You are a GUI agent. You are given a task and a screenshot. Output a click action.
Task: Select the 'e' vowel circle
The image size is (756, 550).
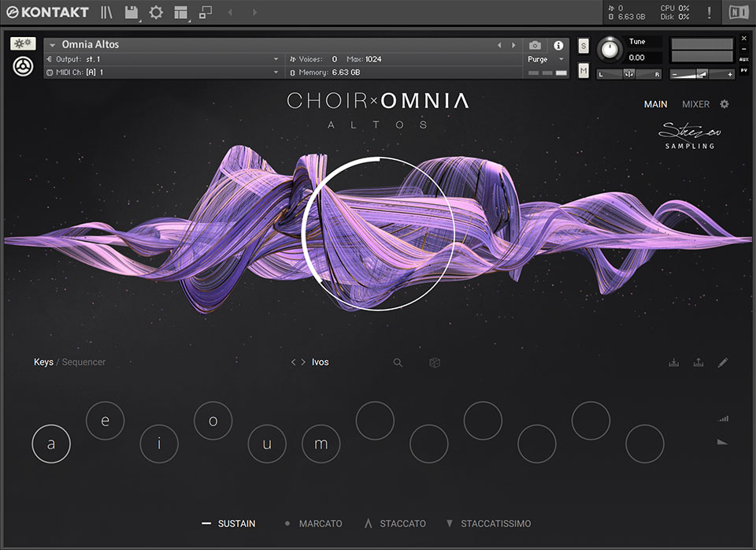click(x=105, y=421)
